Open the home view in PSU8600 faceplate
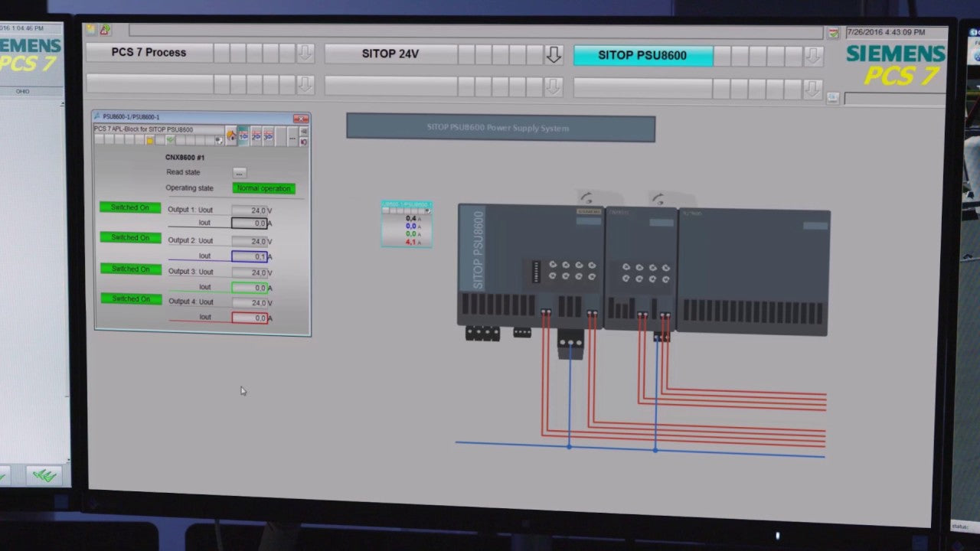This screenshot has height=551, width=980. tap(231, 136)
